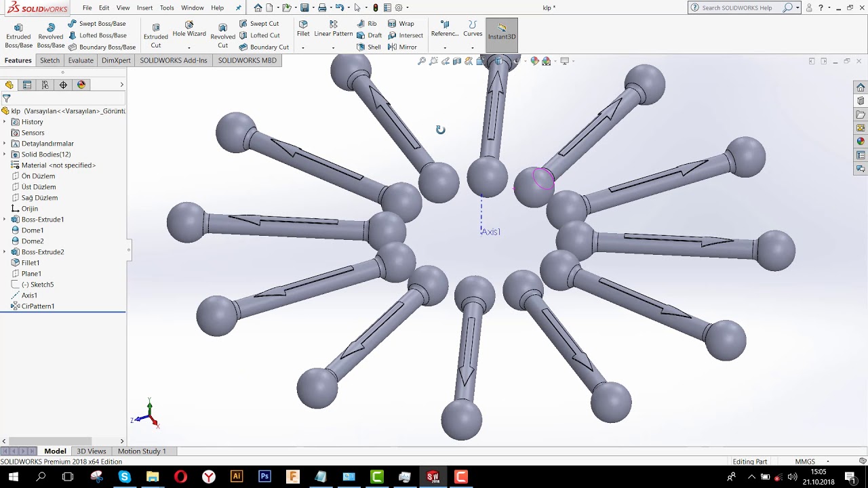This screenshot has width=868, height=488.
Task: Click the Home icon in quick toolbar
Action: pos(258,7)
